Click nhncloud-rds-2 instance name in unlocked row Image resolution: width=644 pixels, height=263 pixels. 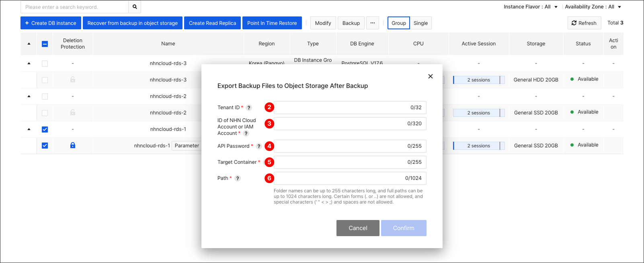(x=168, y=113)
